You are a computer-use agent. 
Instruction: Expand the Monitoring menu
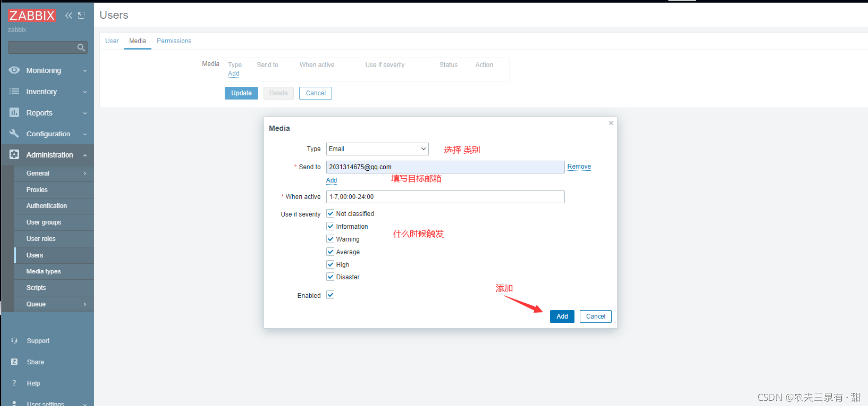(85, 71)
